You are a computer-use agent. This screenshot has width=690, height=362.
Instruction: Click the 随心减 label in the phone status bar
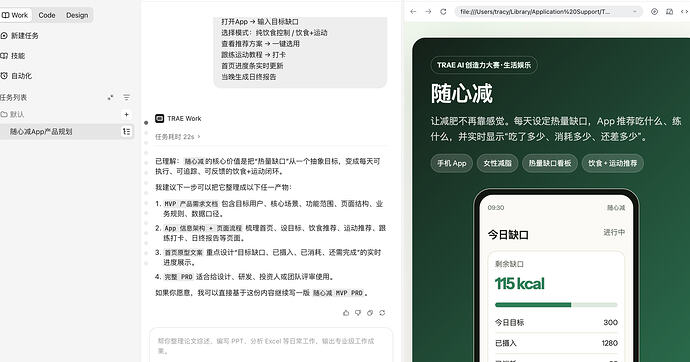[x=616, y=208]
